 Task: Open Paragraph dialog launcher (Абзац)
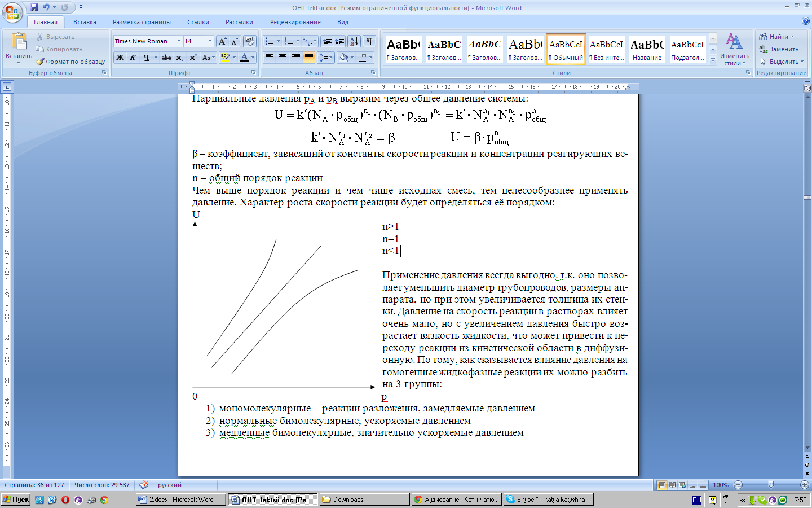pos(373,73)
